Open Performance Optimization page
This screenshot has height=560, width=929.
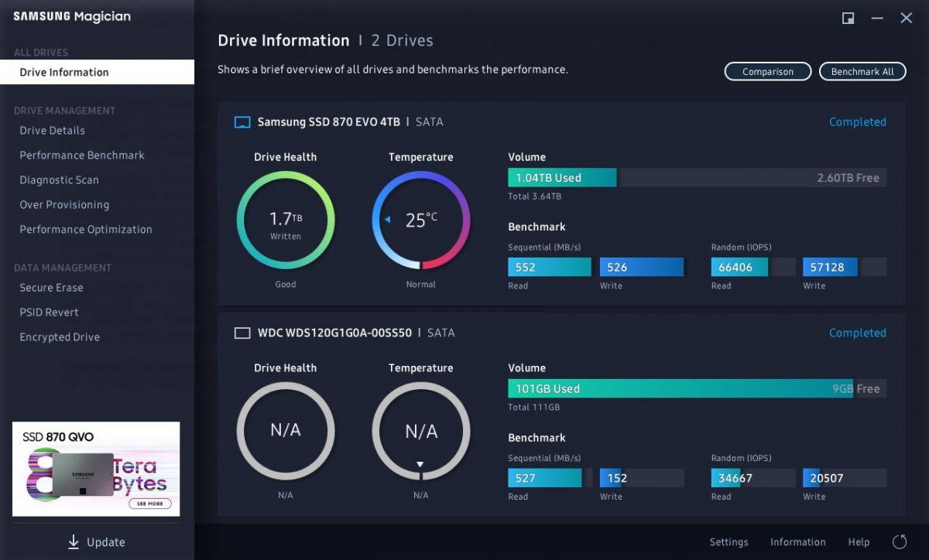tap(86, 230)
